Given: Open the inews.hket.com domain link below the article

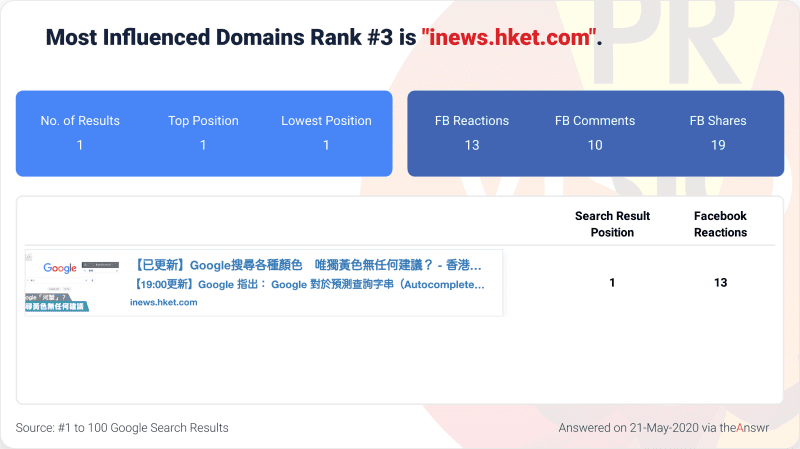Looking at the screenshot, I should (x=163, y=302).
